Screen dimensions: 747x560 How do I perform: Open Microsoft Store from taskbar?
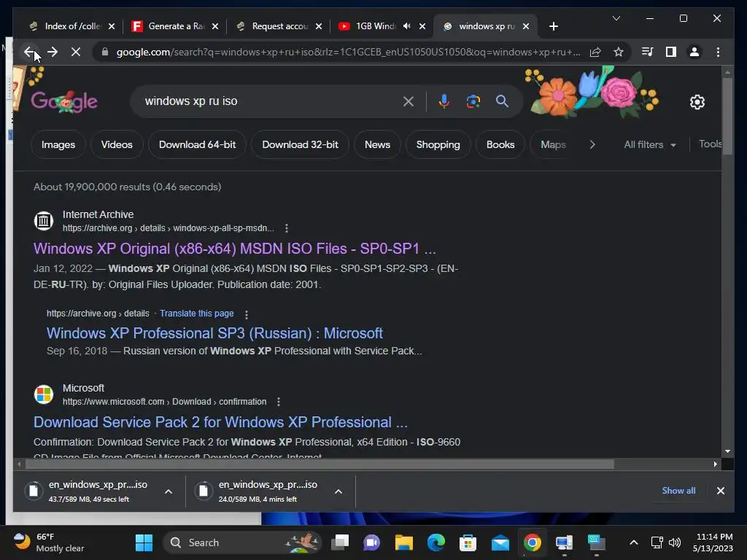click(468, 542)
